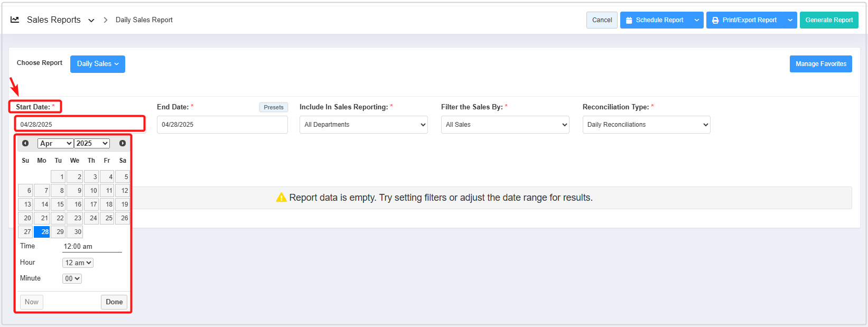Open the month selector showing Apr

(55, 143)
